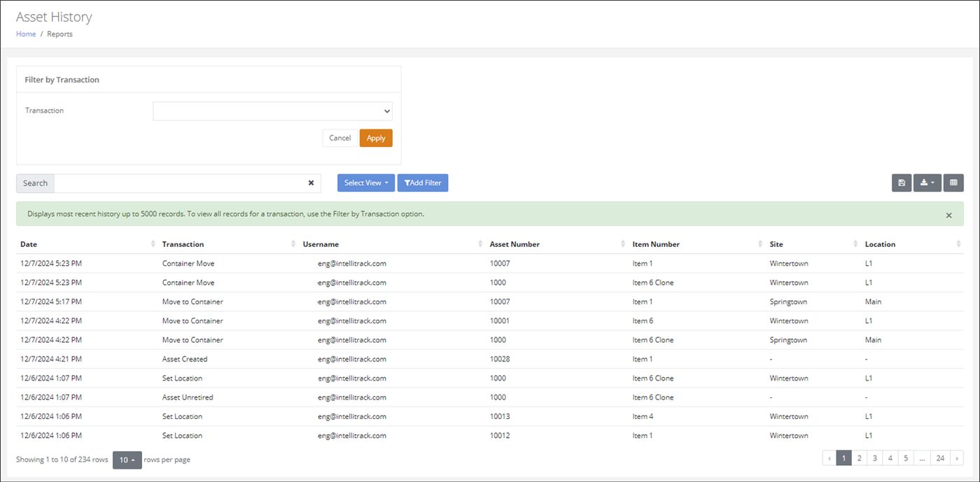This screenshot has width=980, height=482.
Task: Go to the next page arrow
Action: point(957,459)
